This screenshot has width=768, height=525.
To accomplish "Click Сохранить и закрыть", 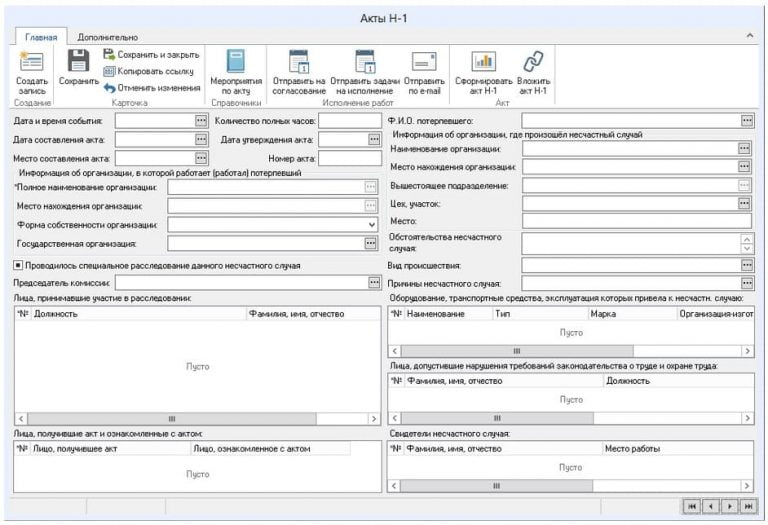I will click(151, 55).
